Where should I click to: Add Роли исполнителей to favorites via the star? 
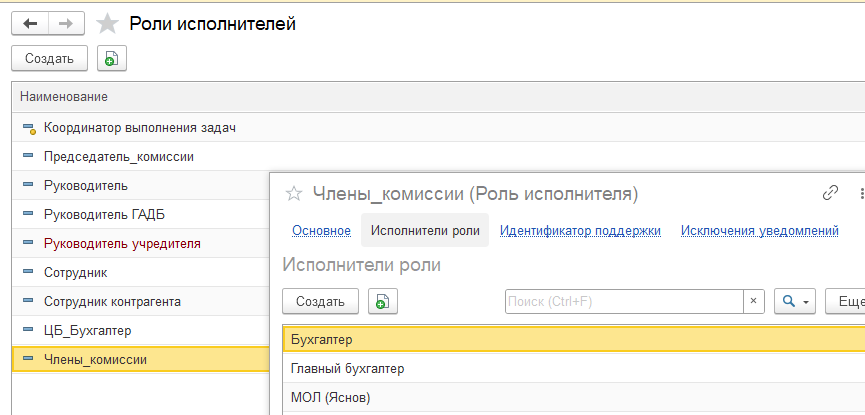[x=107, y=24]
